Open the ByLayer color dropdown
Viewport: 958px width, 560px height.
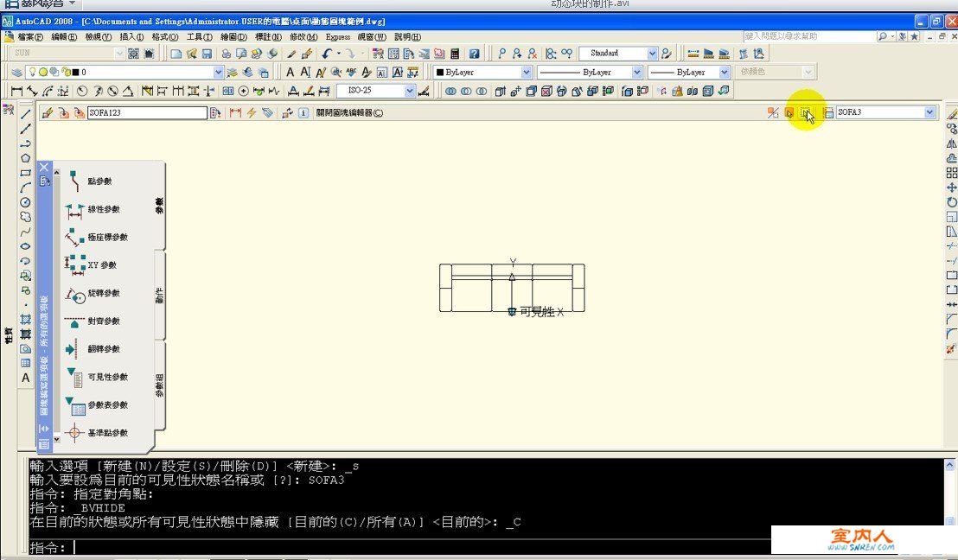pyautogui.click(x=526, y=72)
